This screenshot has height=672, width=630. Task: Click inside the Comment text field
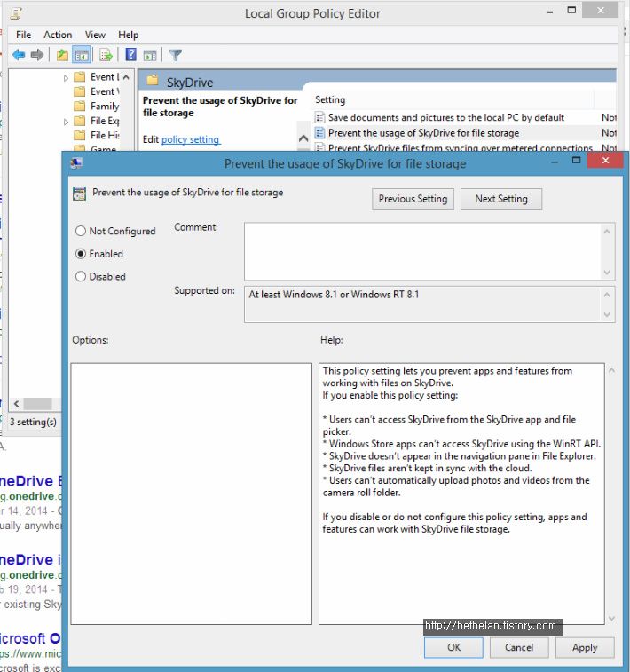[422, 251]
